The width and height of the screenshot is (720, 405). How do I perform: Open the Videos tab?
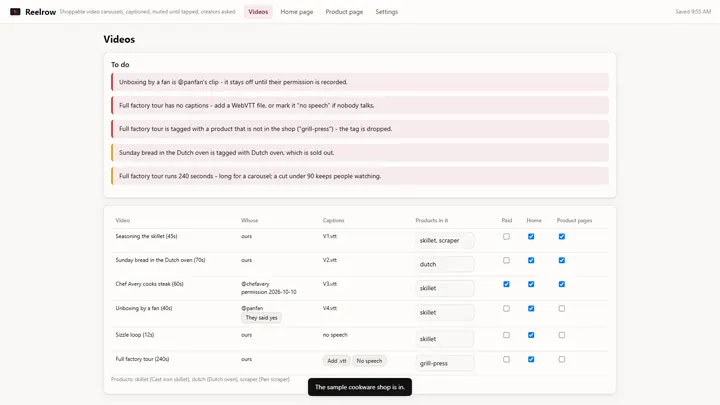258,12
